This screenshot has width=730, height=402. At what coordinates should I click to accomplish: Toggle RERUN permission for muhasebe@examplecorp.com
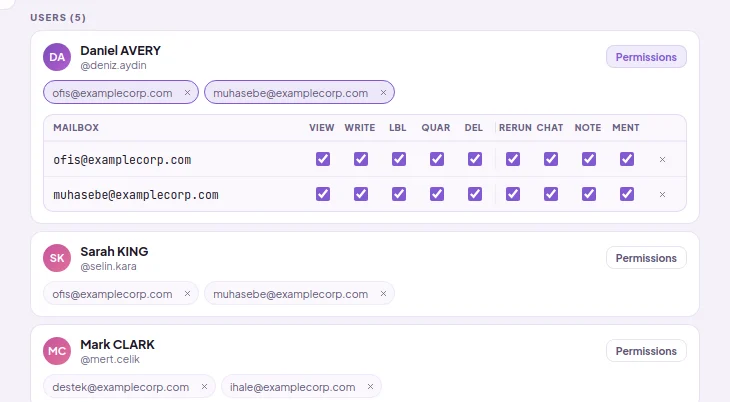coord(513,194)
